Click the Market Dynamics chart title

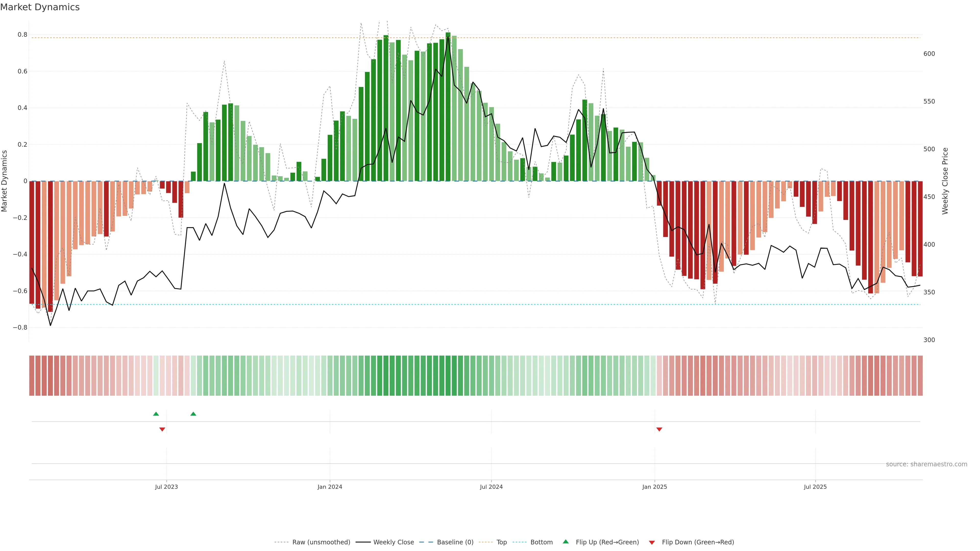click(x=40, y=7)
